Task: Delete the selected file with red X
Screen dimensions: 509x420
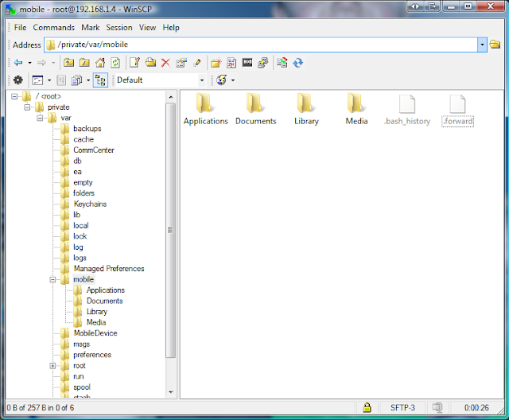Action: [x=165, y=63]
